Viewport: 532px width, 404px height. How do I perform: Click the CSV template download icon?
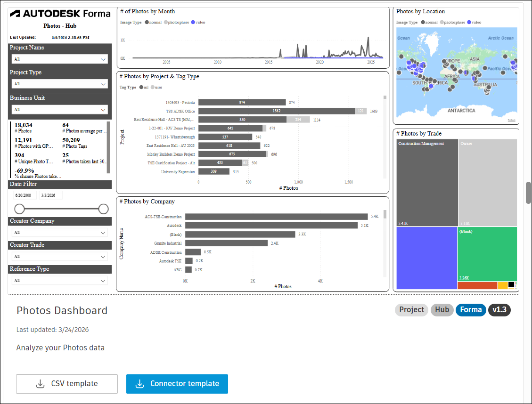pos(41,384)
